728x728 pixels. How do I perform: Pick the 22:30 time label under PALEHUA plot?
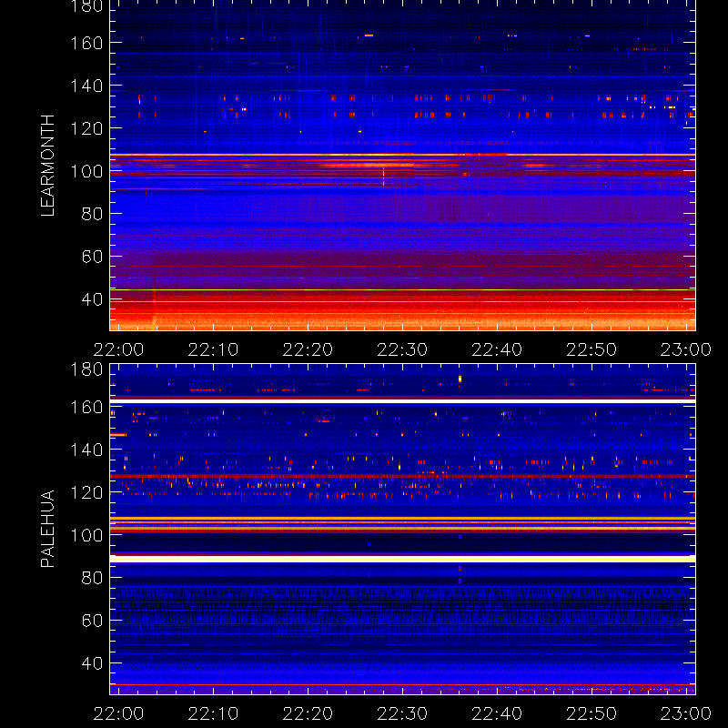coord(402,713)
